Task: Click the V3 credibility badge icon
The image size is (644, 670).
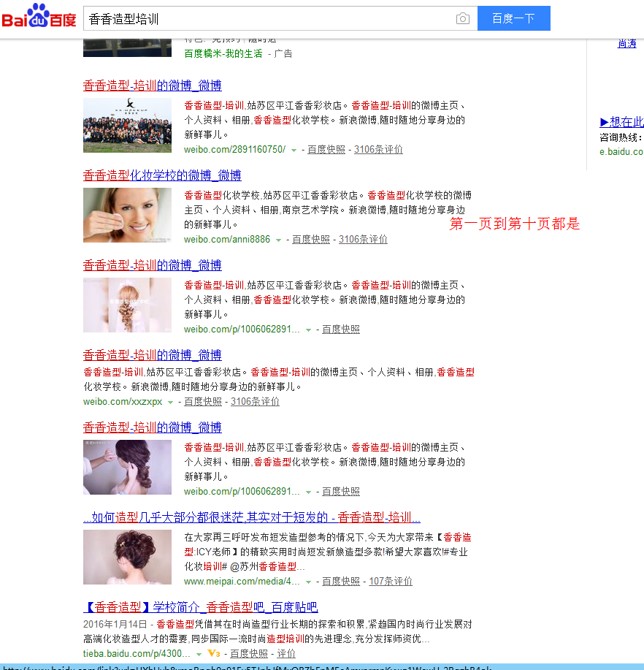Action: pos(213,653)
